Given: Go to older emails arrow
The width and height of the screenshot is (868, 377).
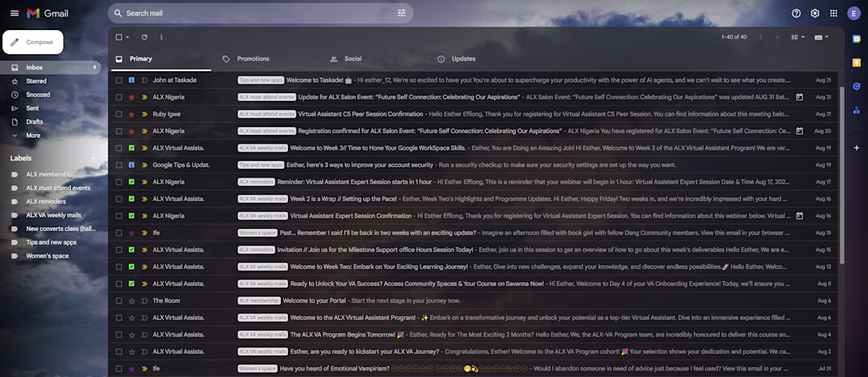Looking at the screenshot, I should pos(777,37).
